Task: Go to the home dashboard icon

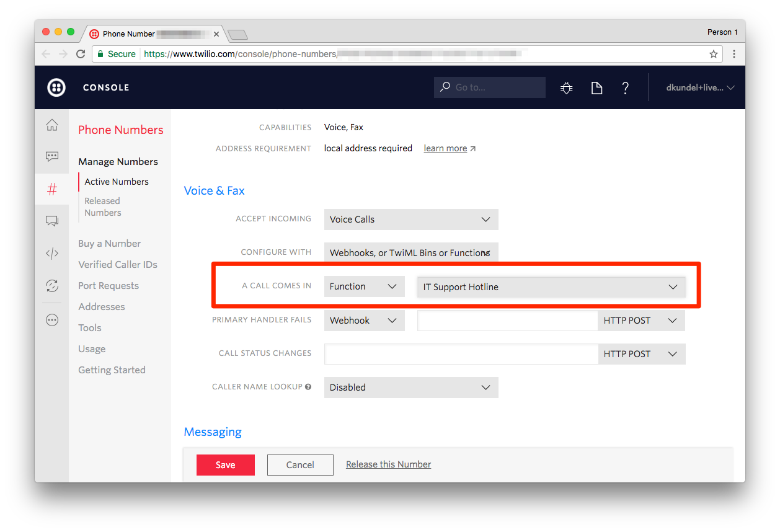Action: click(52, 125)
